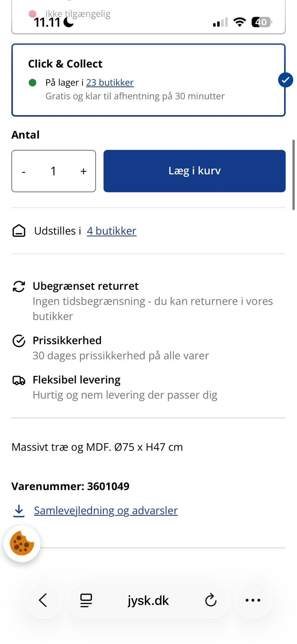Tap the quantity number field
Image resolution: width=297 pixels, height=644 pixels.
click(53, 171)
